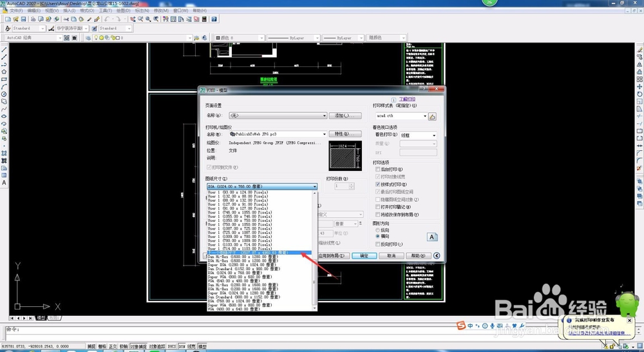Select the Circle tool in Draw toolbar
644x352 pixels.
click(x=4, y=93)
